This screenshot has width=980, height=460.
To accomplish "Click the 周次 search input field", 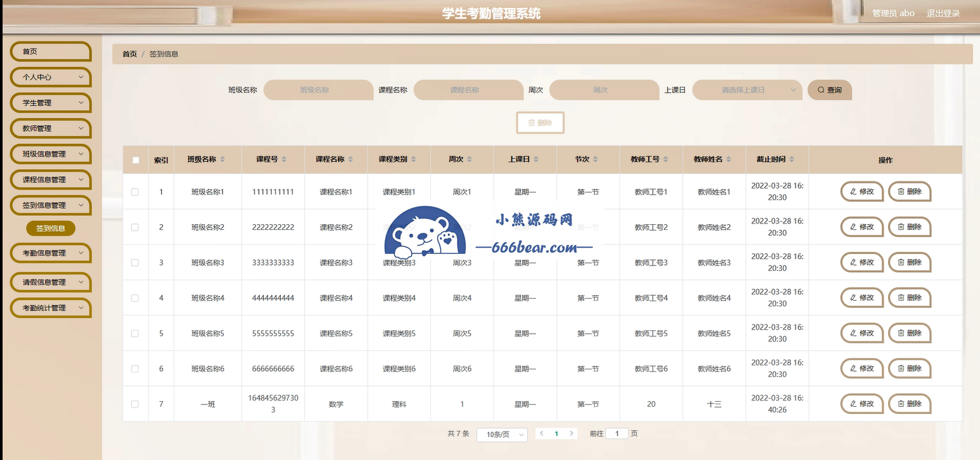I will coord(604,90).
